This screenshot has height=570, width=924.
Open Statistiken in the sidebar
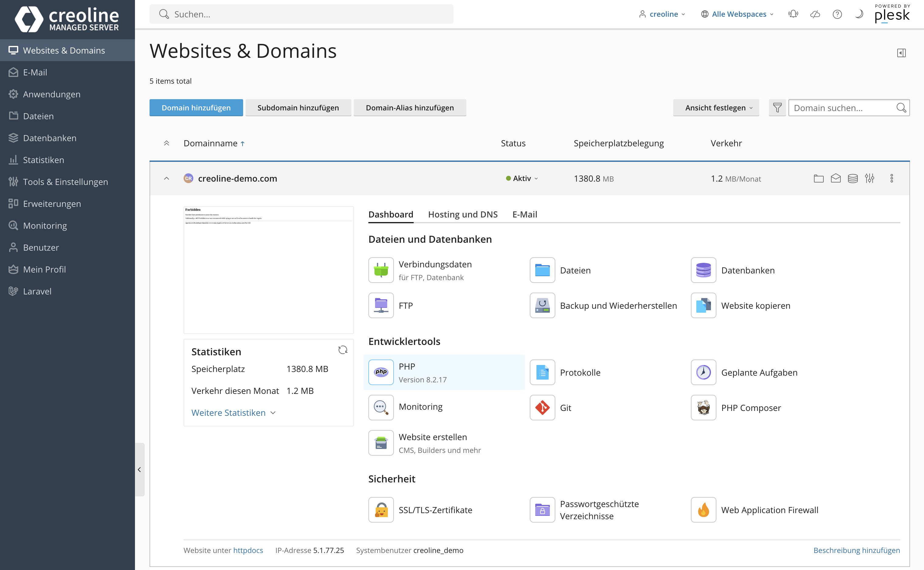click(x=67, y=160)
